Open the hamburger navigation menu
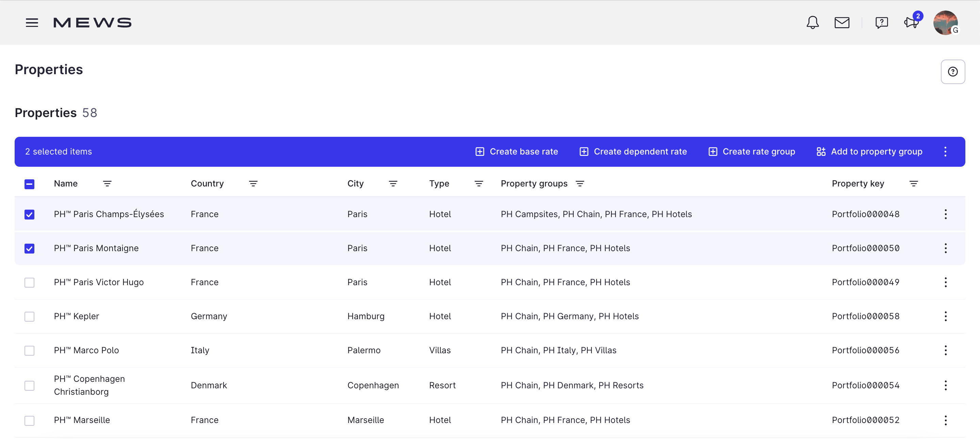Viewport: 980px width, 439px height. tap(32, 23)
